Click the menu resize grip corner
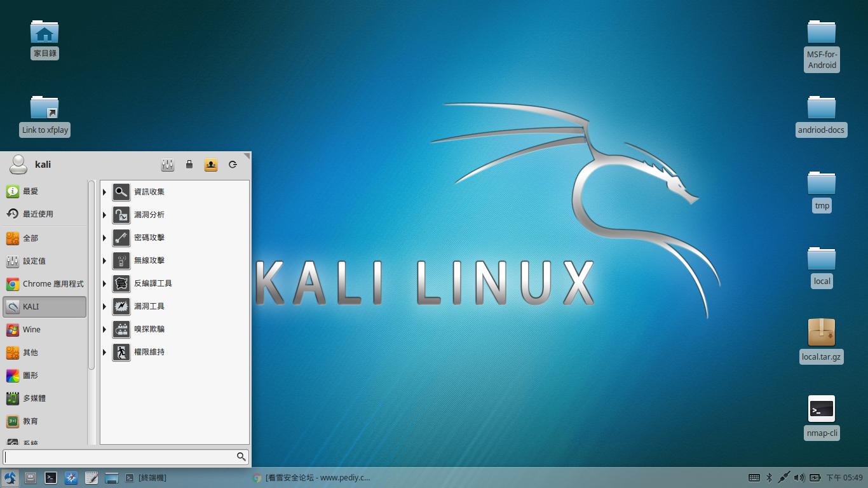 coord(247,156)
